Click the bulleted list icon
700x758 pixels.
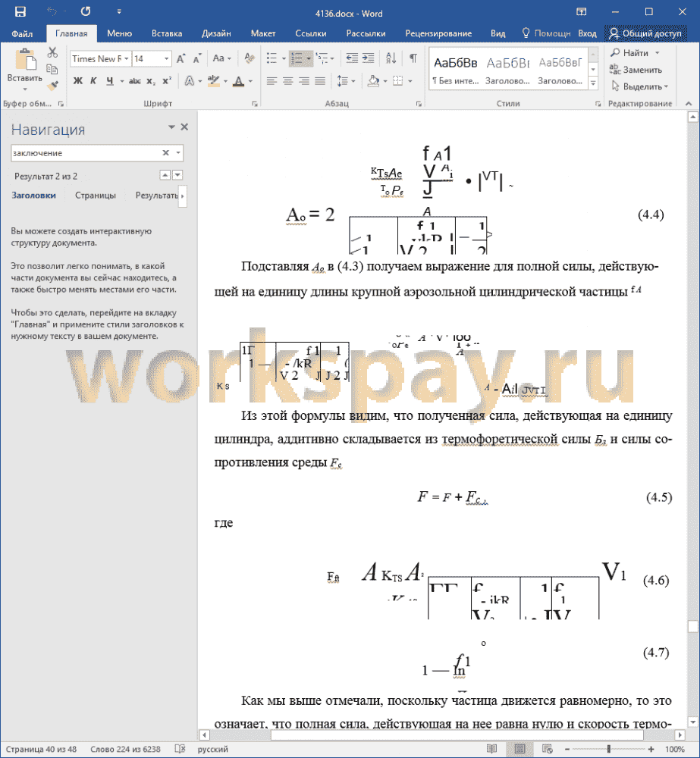pyautogui.click(x=272, y=59)
